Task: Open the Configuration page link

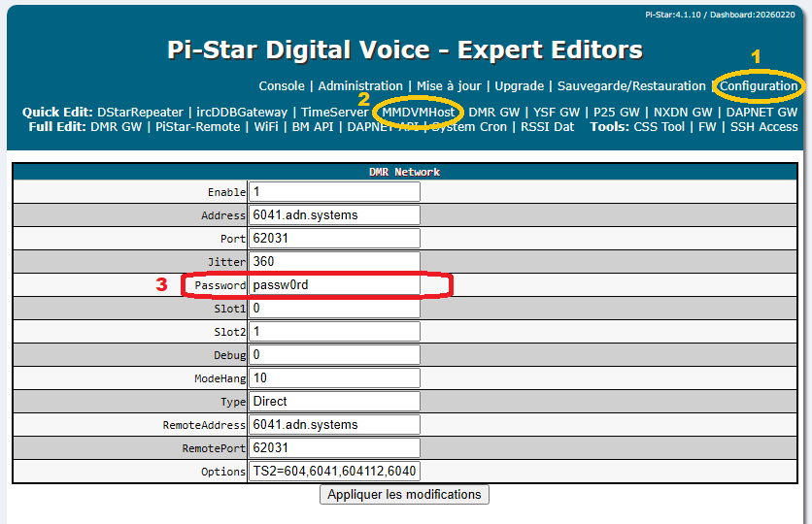Action: (759, 86)
